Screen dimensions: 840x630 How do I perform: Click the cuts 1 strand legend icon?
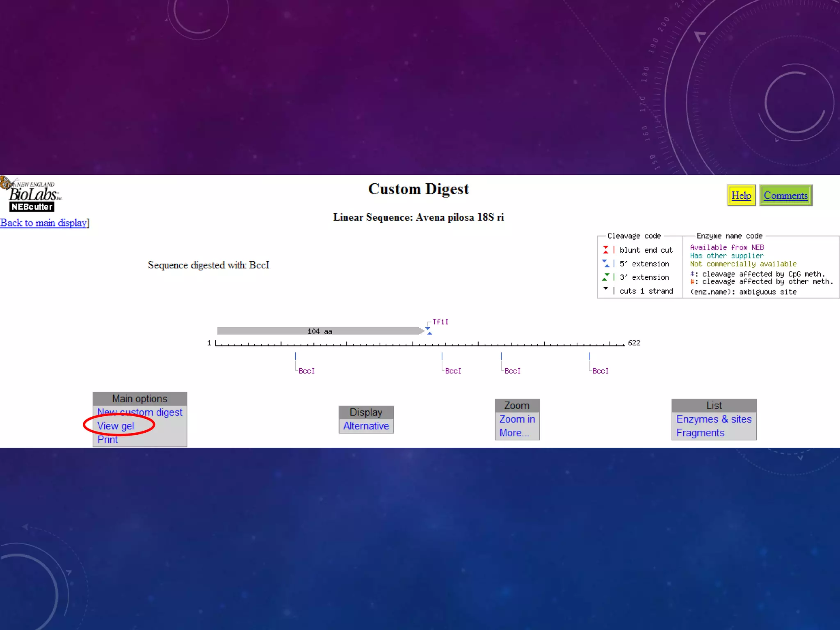605,289
